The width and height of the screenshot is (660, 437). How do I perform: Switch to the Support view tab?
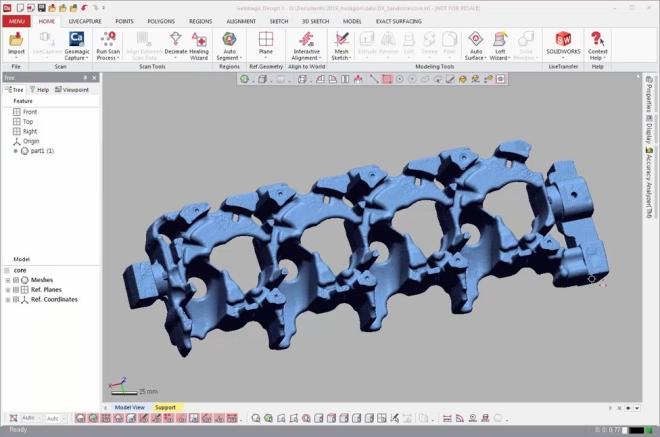165,407
